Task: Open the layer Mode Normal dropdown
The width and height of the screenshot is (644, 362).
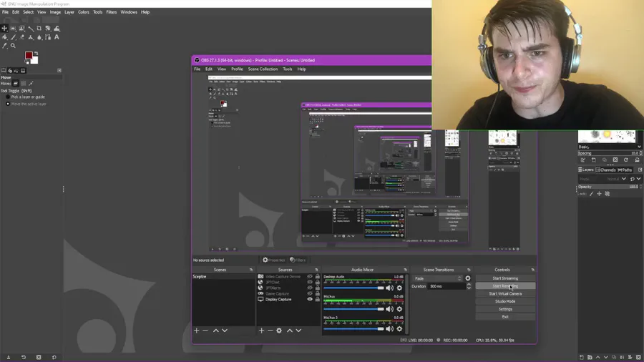Action: 602,179
